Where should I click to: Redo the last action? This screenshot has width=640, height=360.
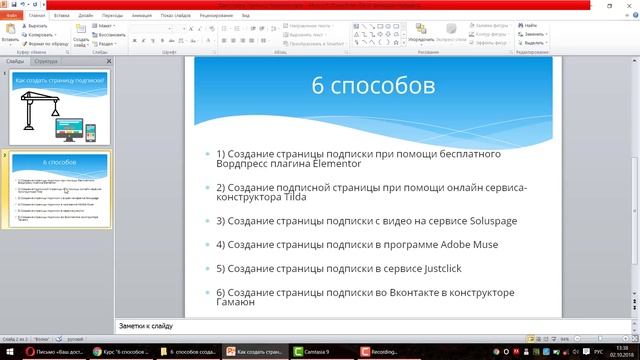coord(35,4)
